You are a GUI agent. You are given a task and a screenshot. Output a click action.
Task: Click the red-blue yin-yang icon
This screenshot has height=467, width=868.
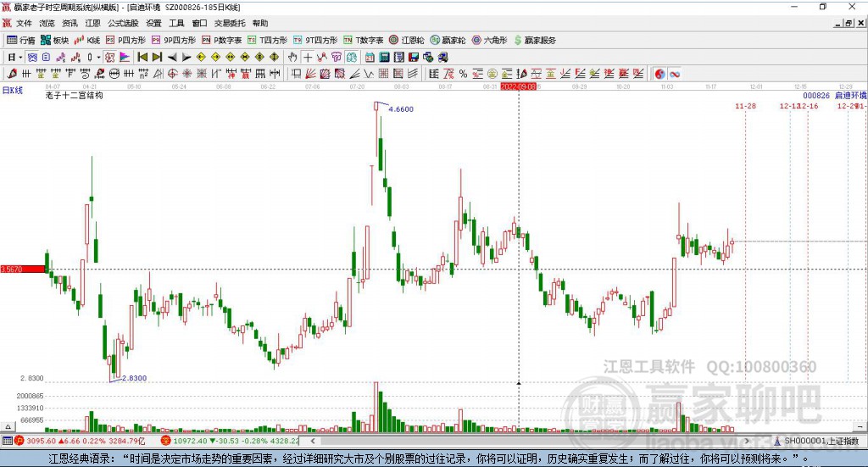[x=659, y=74]
